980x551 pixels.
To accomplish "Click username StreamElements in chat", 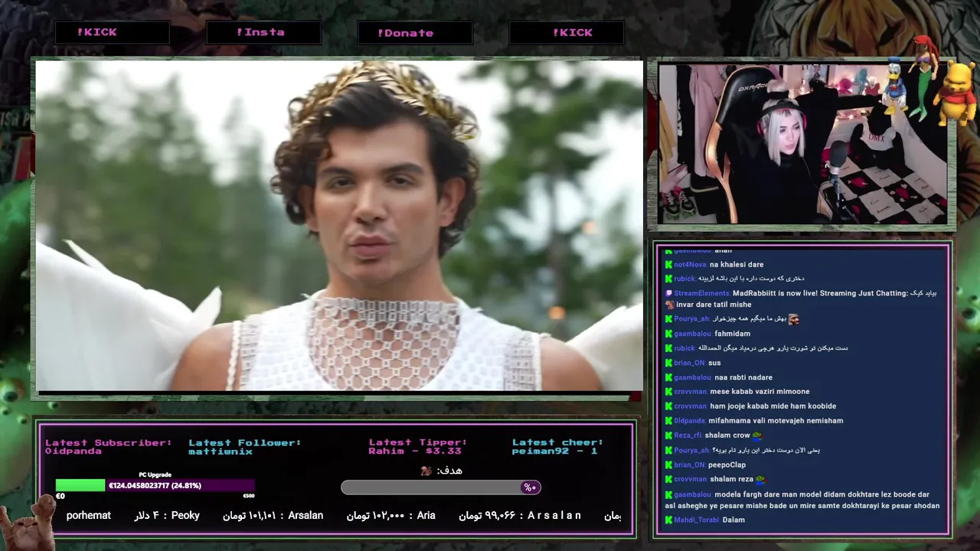I will (x=702, y=294).
